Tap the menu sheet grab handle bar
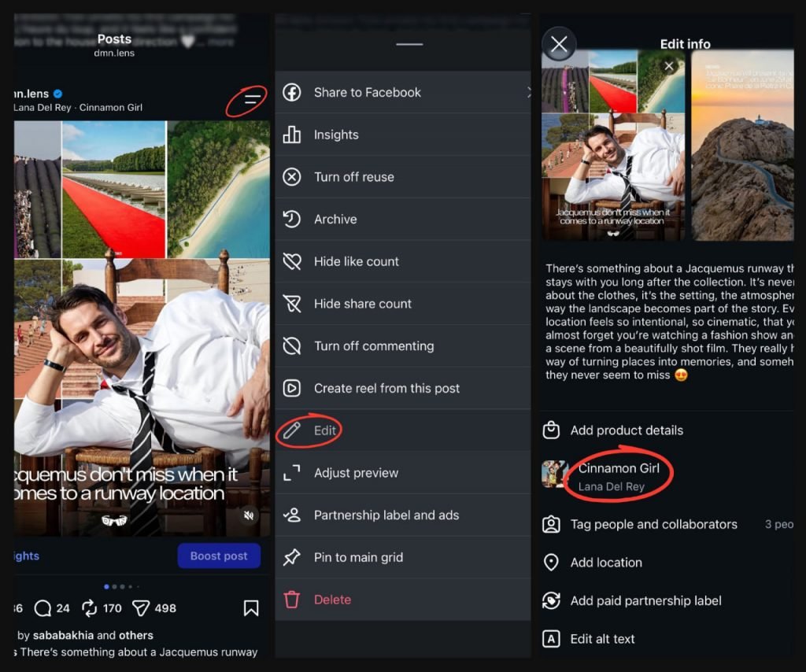Image resolution: width=806 pixels, height=672 pixels. pos(409,44)
